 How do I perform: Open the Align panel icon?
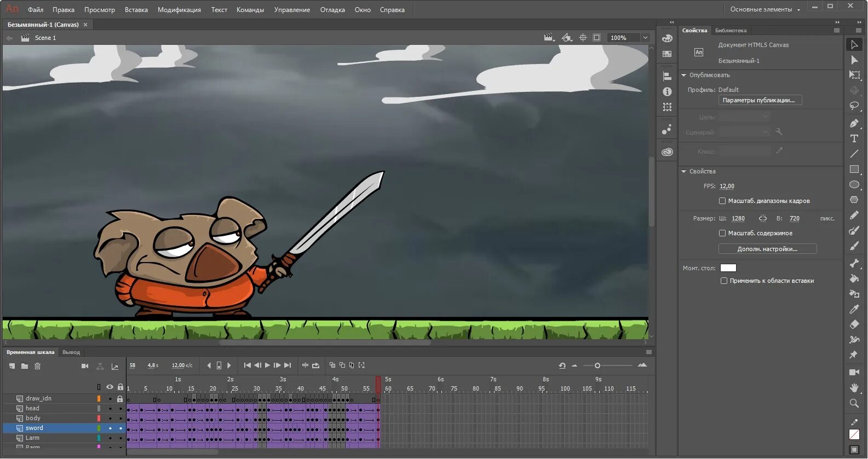(x=667, y=77)
